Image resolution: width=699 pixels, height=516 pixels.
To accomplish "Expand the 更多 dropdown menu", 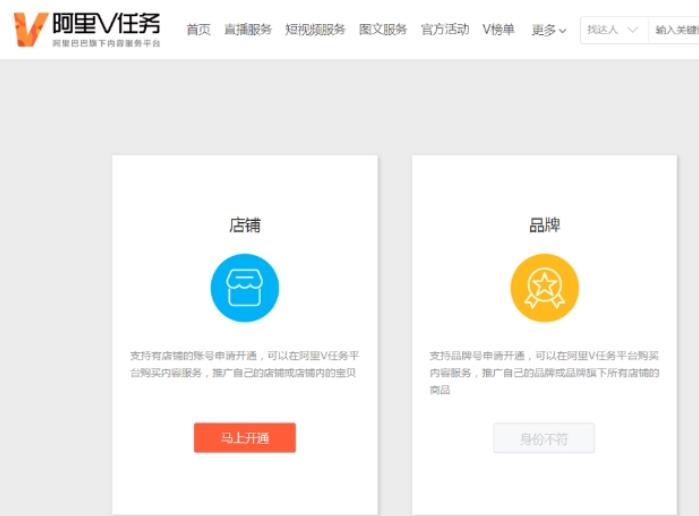I will 548,30.
